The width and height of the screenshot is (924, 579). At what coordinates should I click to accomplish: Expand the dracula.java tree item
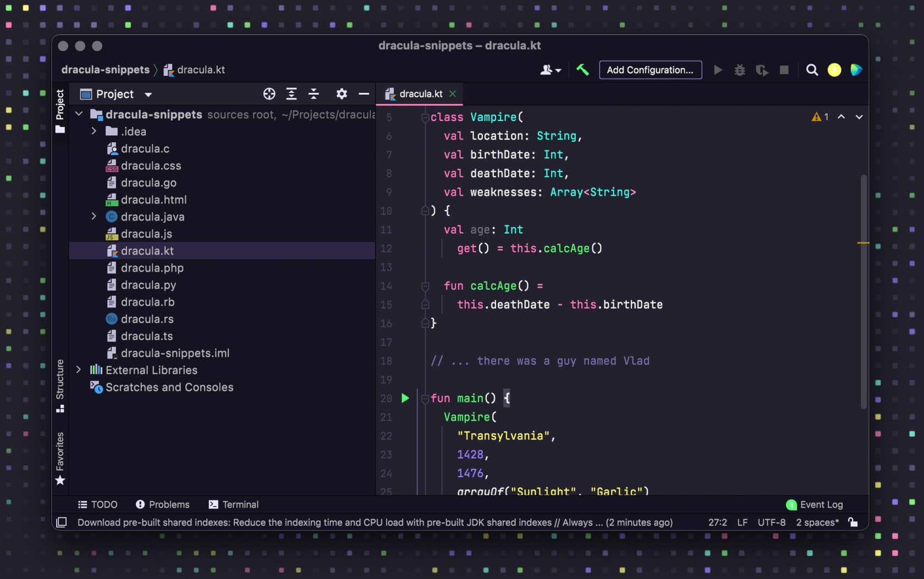coord(94,217)
